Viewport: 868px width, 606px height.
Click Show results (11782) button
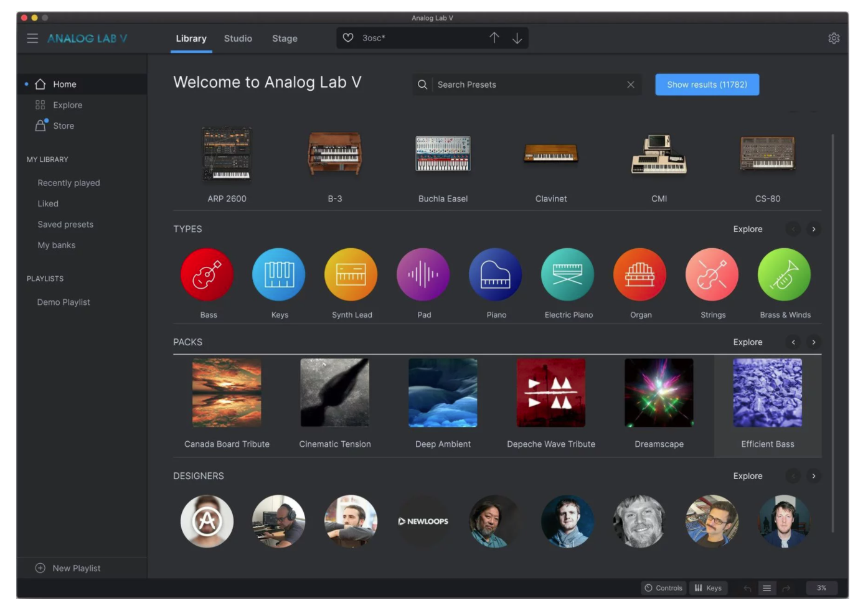pos(707,85)
